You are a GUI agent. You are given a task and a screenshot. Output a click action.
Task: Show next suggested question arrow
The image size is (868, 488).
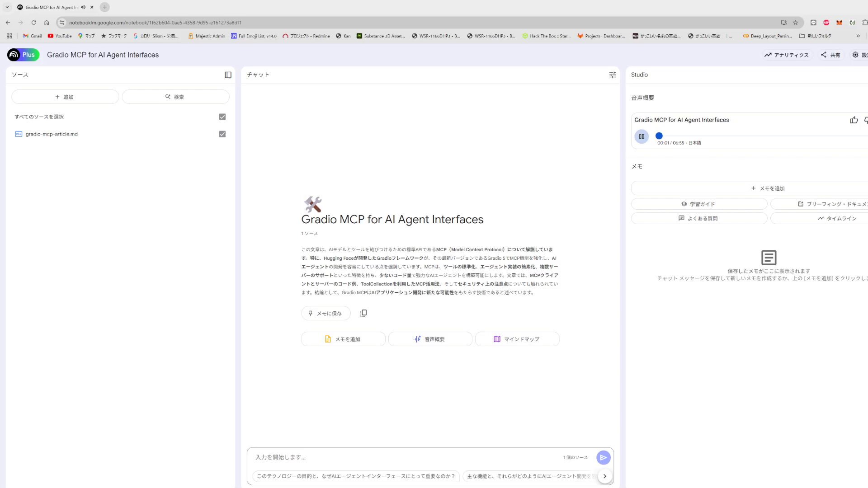tap(605, 476)
